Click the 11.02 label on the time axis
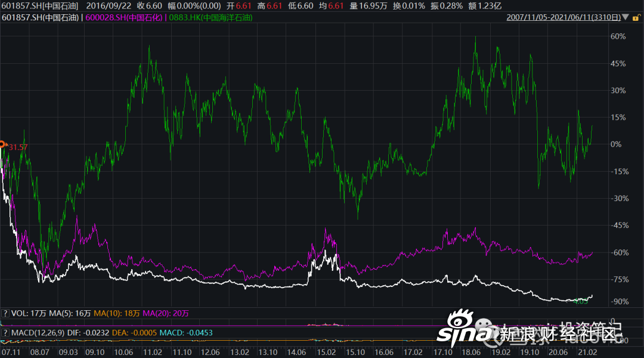This screenshot has height=358, width=644. click(x=153, y=352)
